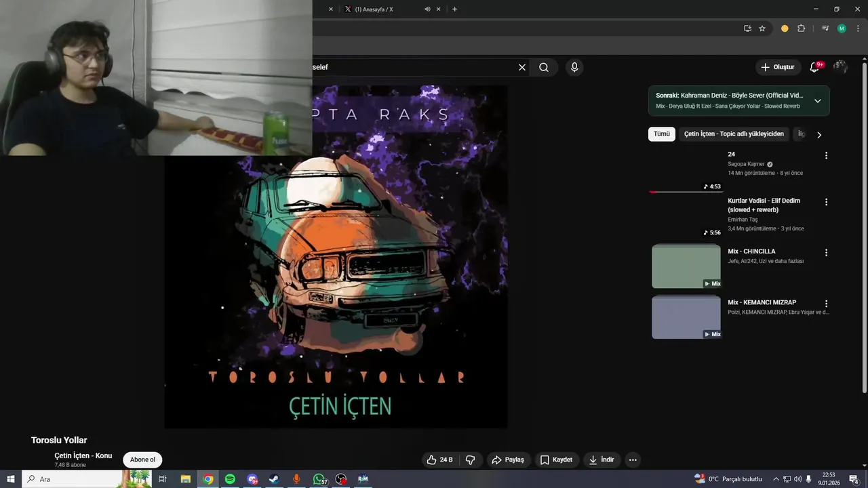Image resolution: width=868 pixels, height=488 pixels.
Task: Open options menu for Kurtlar Vadisi video
Action: click(x=826, y=202)
